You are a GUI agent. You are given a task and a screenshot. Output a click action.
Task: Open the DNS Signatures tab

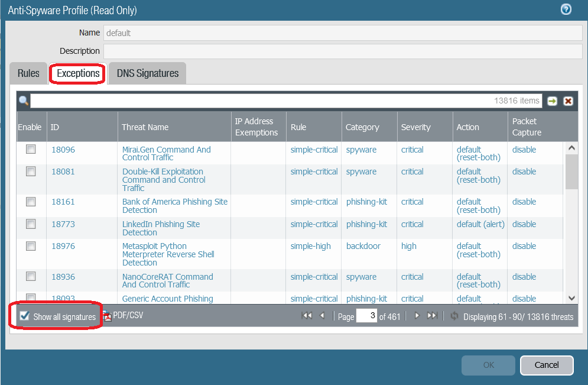coord(147,73)
